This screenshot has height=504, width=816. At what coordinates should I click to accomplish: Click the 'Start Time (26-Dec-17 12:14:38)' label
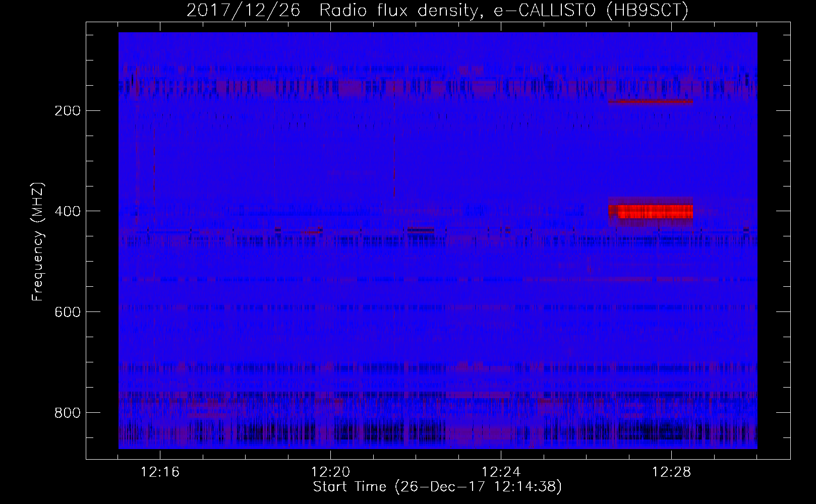point(437,487)
